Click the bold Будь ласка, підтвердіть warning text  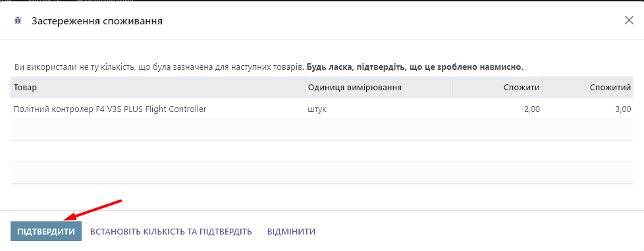[416, 67]
